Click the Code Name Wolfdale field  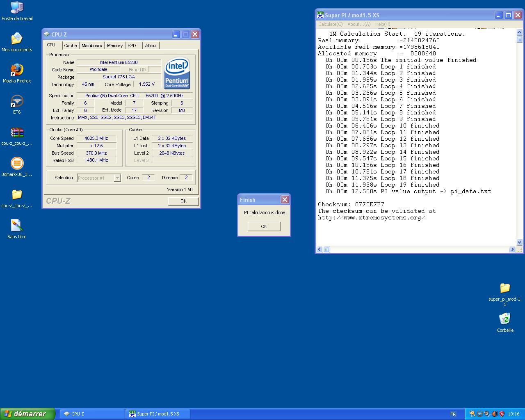pos(98,69)
